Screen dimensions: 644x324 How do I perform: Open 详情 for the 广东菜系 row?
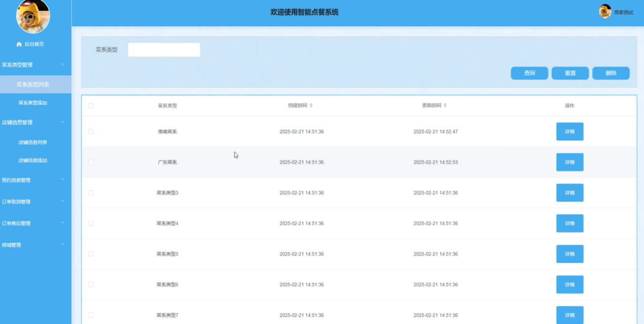tap(570, 162)
